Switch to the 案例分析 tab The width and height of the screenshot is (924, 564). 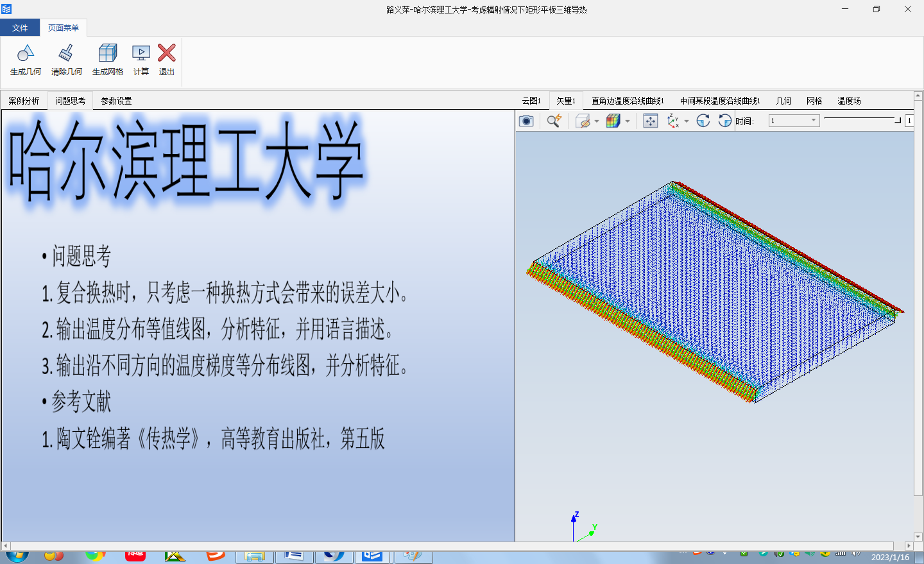[x=24, y=101]
